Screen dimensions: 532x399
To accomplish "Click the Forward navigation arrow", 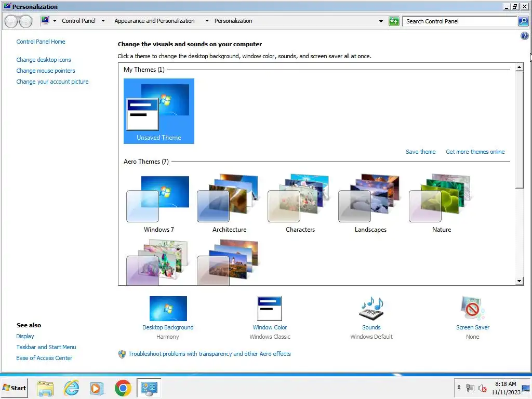I will [x=26, y=21].
